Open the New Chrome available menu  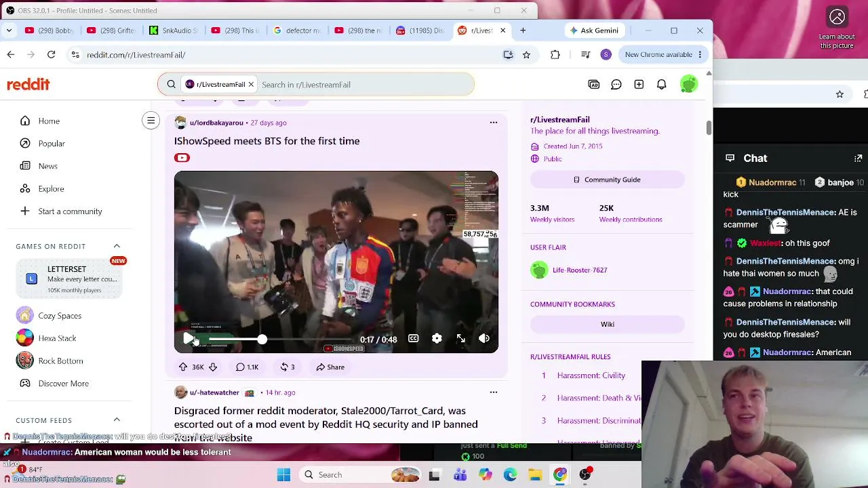point(664,55)
